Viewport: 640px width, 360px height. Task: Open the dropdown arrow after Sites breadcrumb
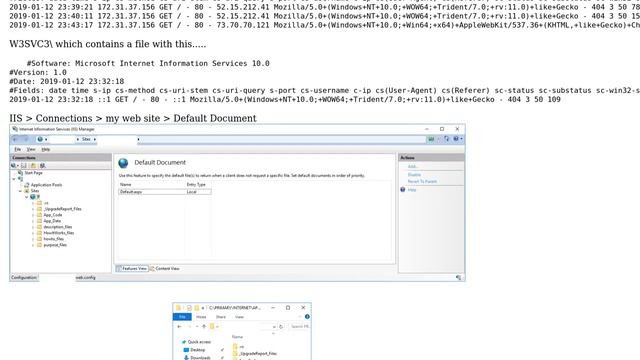[x=95, y=139]
